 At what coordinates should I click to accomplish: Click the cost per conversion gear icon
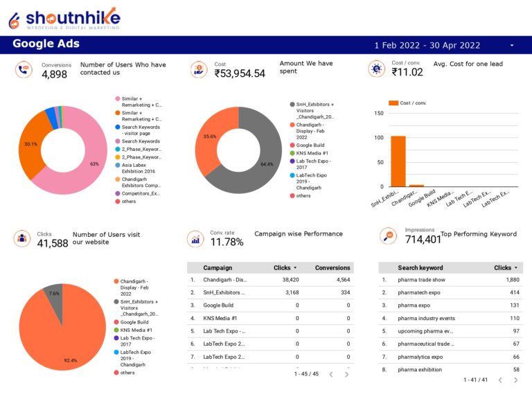click(x=377, y=69)
